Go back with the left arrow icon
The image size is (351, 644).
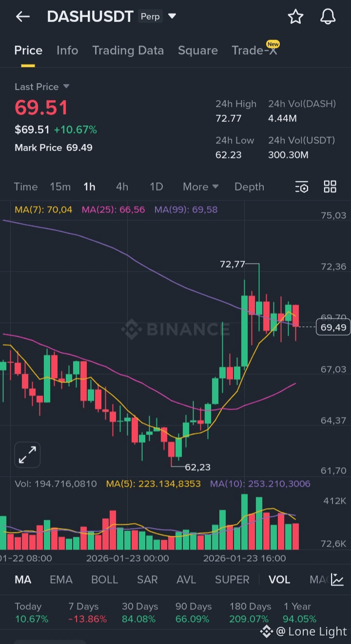coord(22,17)
